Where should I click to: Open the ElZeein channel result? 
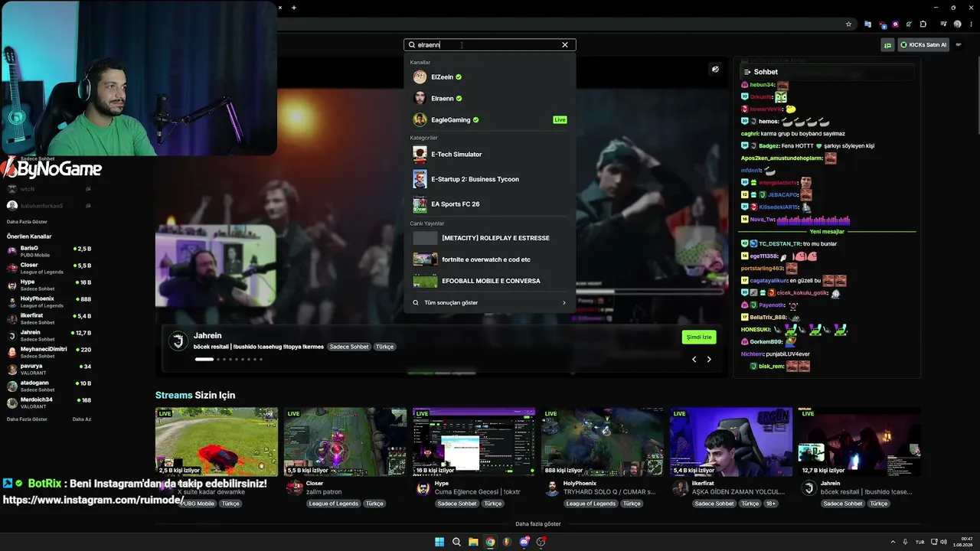click(x=490, y=77)
